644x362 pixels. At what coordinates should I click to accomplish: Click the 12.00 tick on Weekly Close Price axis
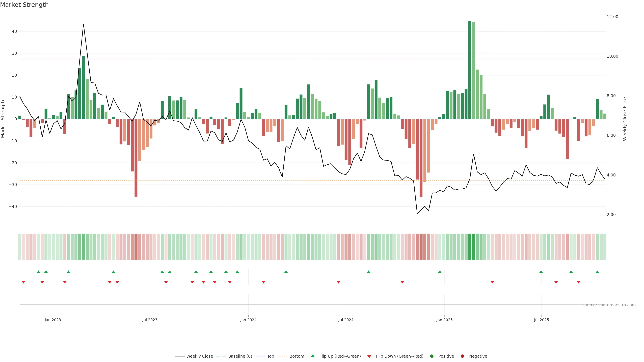[612, 17]
